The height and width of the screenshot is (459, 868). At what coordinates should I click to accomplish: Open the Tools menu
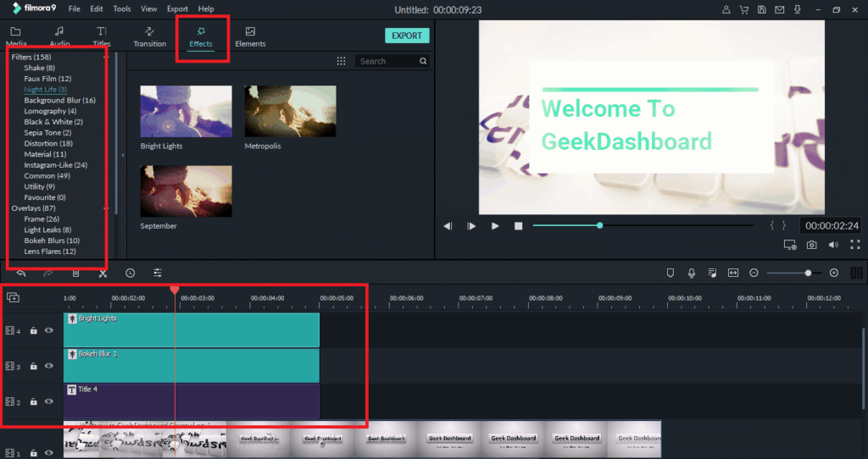pos(122,8)
